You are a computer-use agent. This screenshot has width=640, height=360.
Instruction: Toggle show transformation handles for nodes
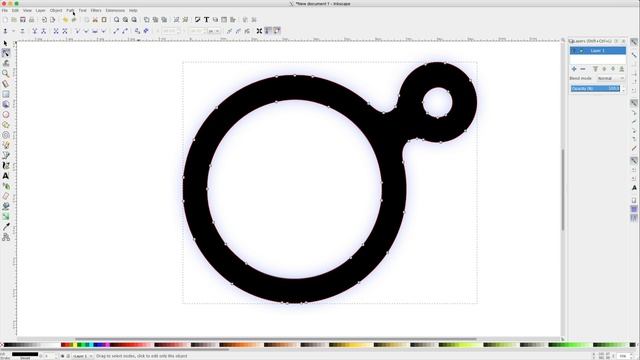pyautogui.click(x=259, y=31)
